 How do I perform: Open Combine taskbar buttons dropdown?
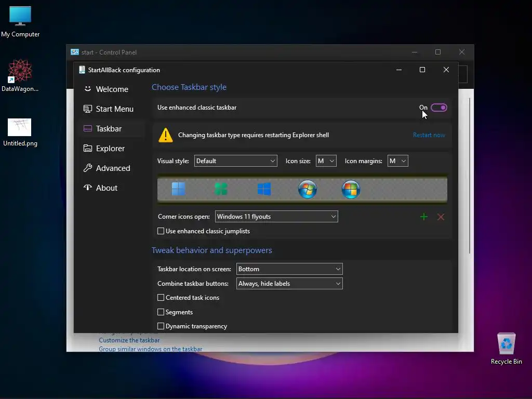(x=289, y=284)
